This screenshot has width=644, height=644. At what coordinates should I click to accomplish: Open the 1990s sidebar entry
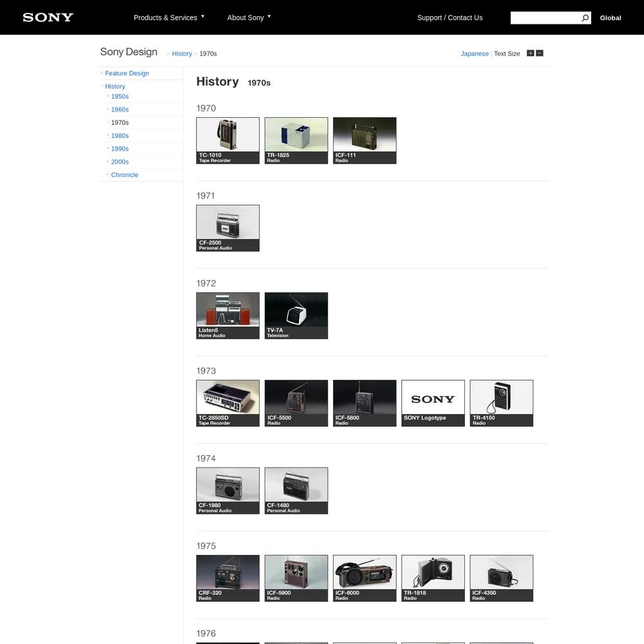[x=120, y=149]
